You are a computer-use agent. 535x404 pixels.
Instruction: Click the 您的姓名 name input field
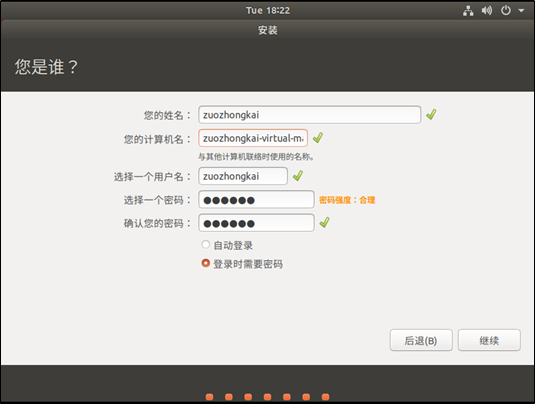(309, 115)
